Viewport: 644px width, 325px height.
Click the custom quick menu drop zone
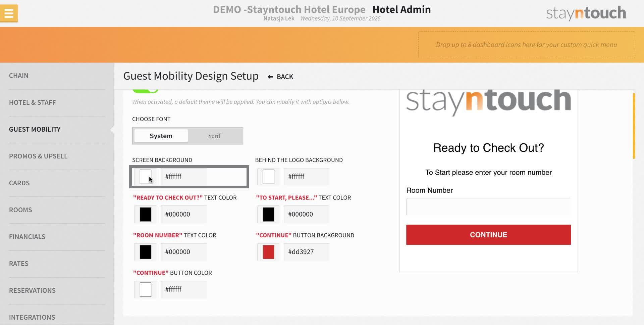coord(526,45)
